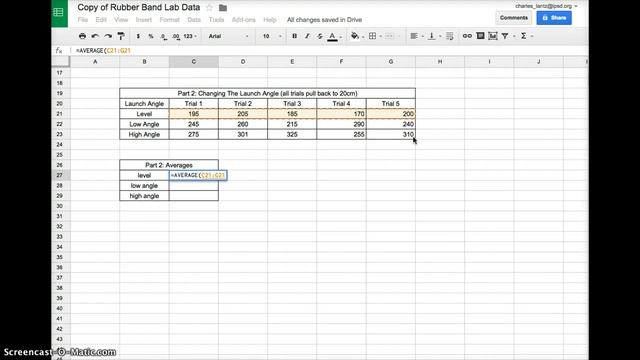Click the Low Angle label cell
This screenshot has width=640, height=360.
[x=144, y=124]
